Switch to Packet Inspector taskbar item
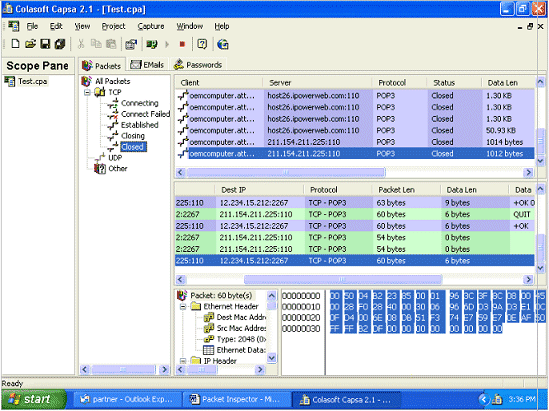Image resolution: width=549 pixels, height=411 pixels. coord(236,399)
